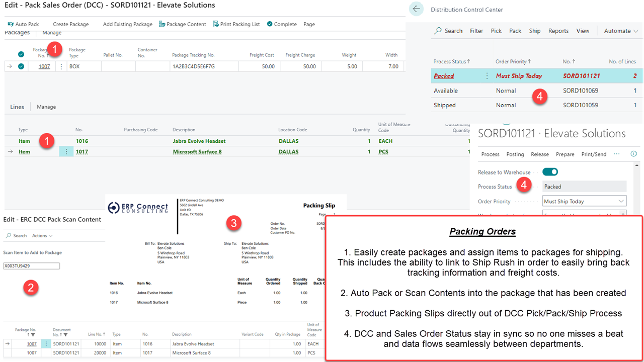This screenshot has width=644, height=362.
Task: Open package number 1007 link in Packages
Action: pos(44,66)
